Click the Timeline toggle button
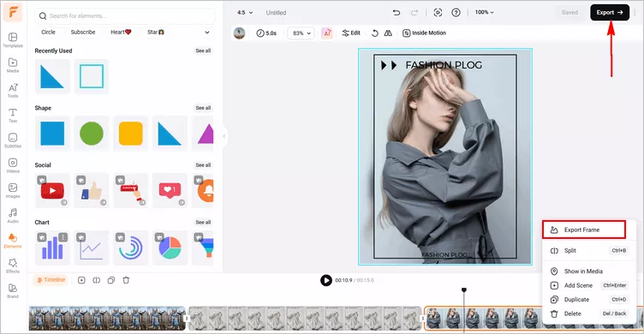Viewport: 644px width, 334px height. pos(51,280)
